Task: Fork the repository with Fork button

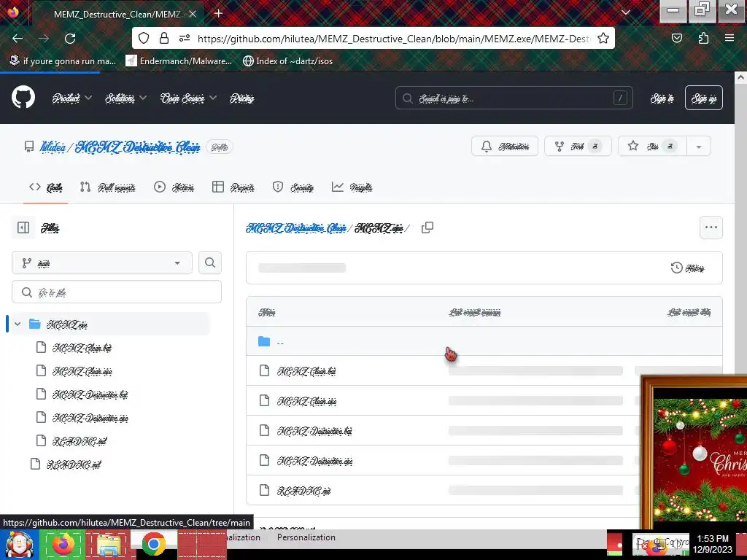Action: 578,146
